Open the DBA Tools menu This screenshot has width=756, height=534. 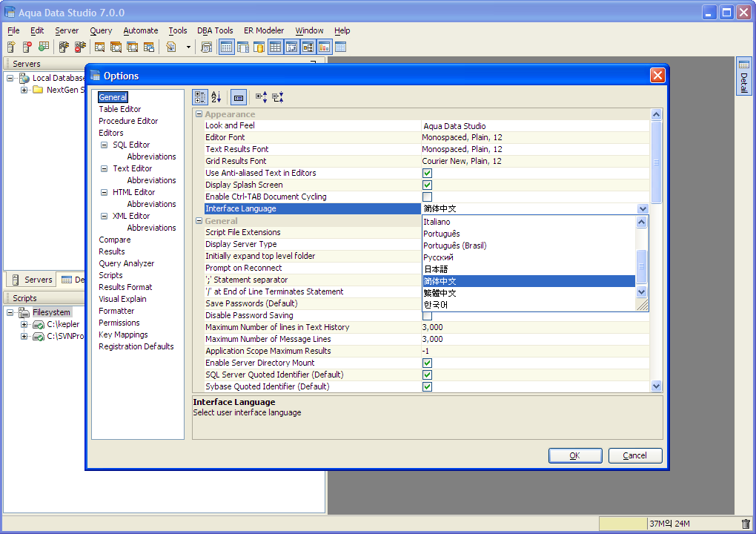click(x=214, y=30)
